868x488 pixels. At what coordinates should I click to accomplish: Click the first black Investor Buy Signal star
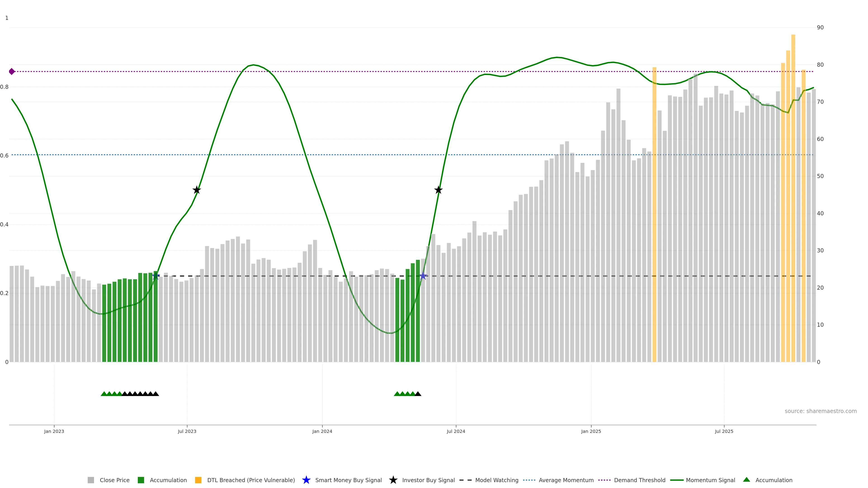coord(197,190)
